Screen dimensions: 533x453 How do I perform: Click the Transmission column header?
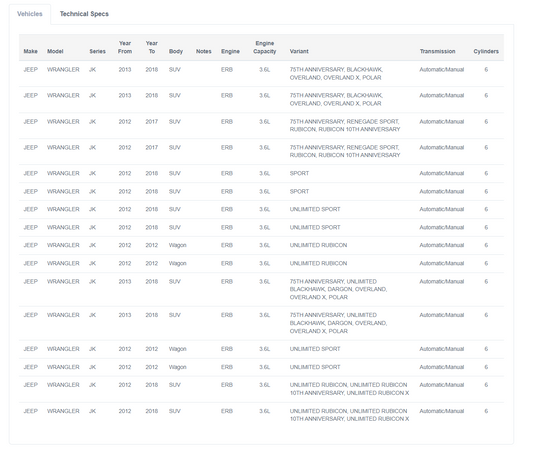[x=437, y=51]
